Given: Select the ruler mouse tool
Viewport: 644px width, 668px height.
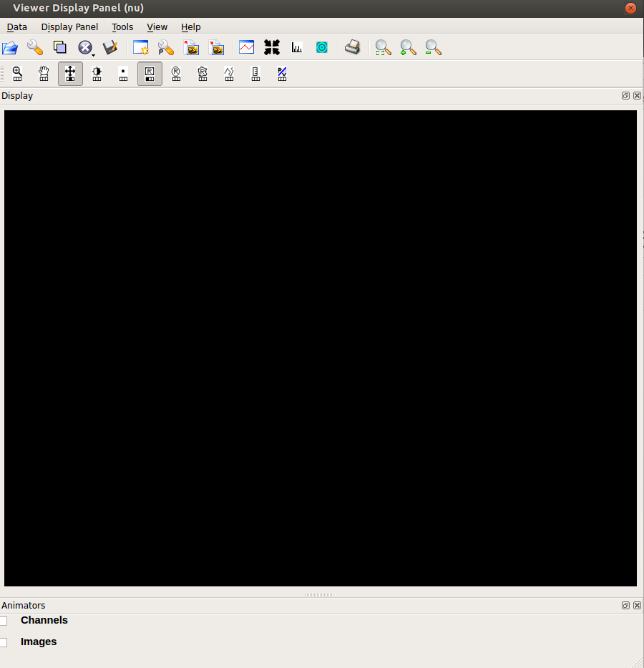Looking at the screenshot, I should (x=255, y=74).
